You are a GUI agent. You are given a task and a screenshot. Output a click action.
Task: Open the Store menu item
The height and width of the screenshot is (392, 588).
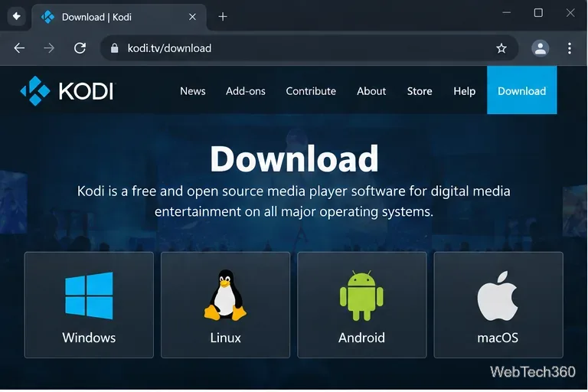420,91
